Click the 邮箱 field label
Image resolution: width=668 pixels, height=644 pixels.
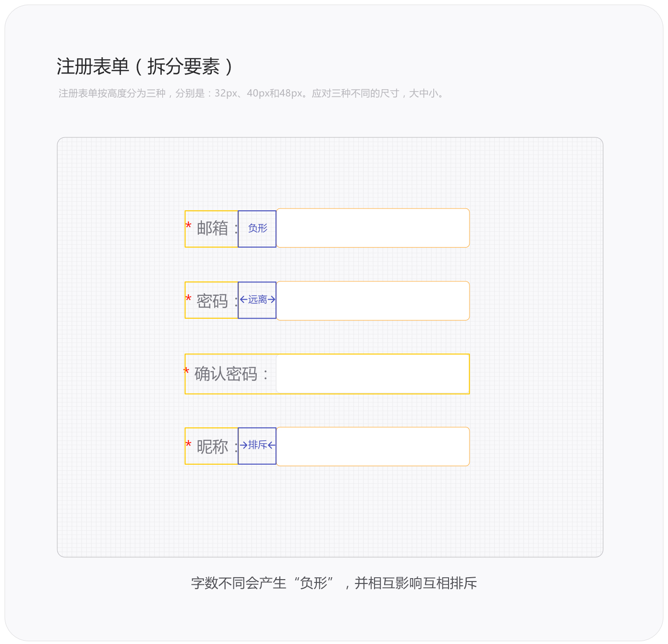coord(212,229)
